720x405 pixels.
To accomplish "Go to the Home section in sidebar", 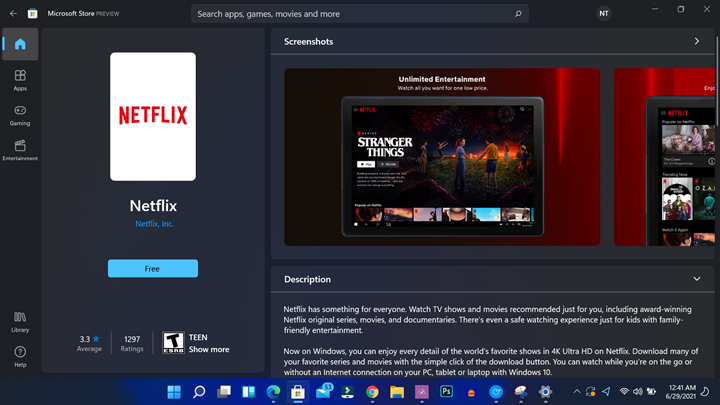I will (x=20, y=44).
